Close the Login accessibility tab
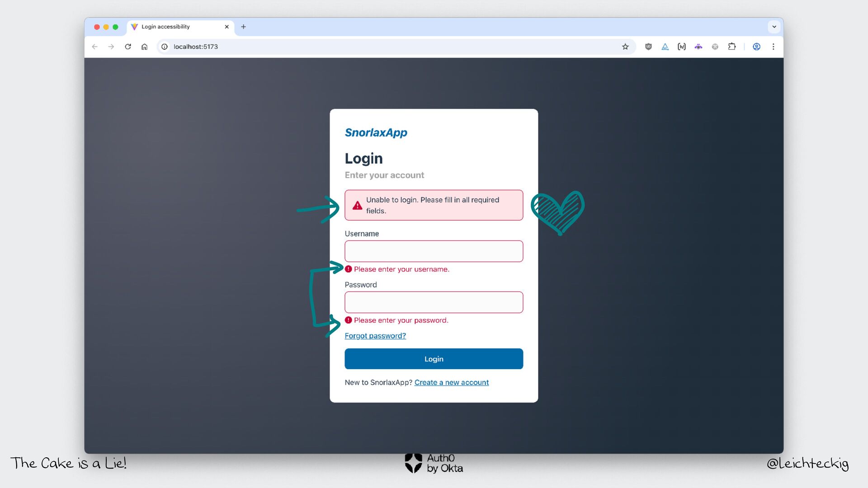 pos(226,27)
